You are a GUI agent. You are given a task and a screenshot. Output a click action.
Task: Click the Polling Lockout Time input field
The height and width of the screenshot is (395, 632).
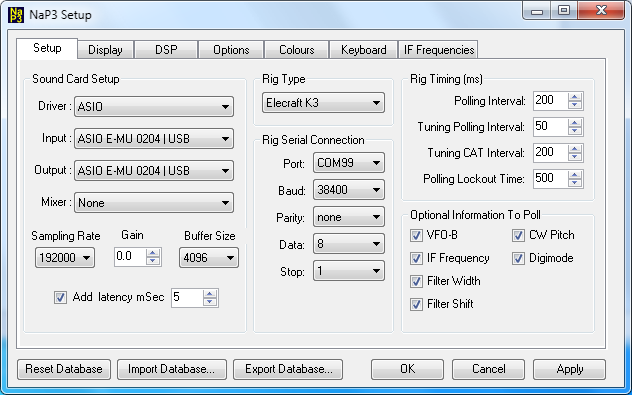click(551, 179)
